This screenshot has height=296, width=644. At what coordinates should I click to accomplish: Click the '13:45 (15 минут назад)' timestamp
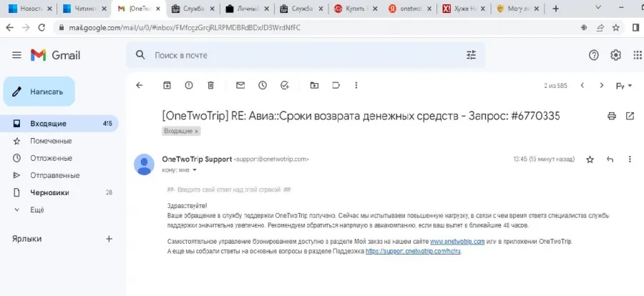(x=544, y=159)
